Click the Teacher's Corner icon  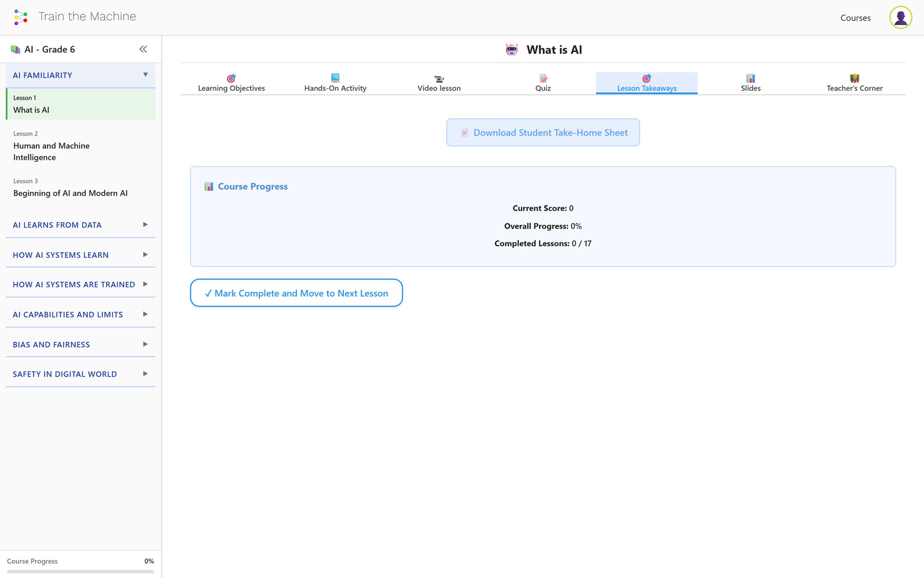pyautogui.click(x=855, y=78)
